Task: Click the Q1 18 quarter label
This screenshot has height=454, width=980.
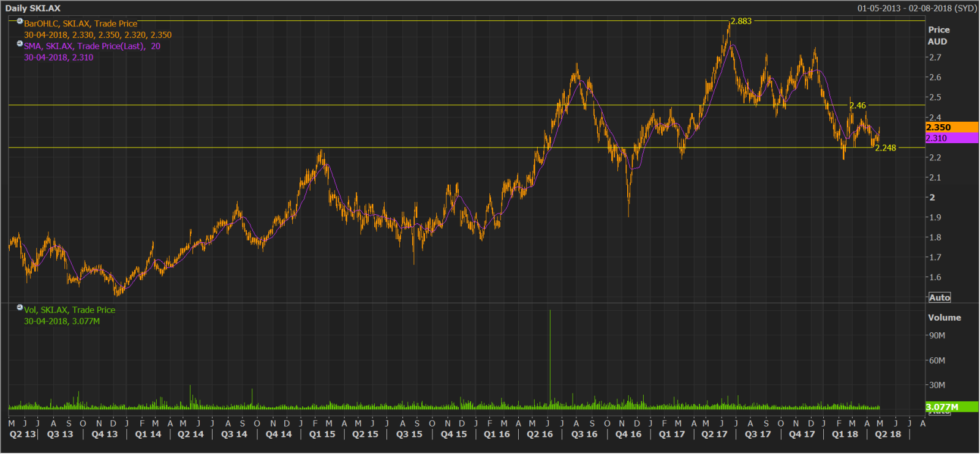Action: pos(845,434)
